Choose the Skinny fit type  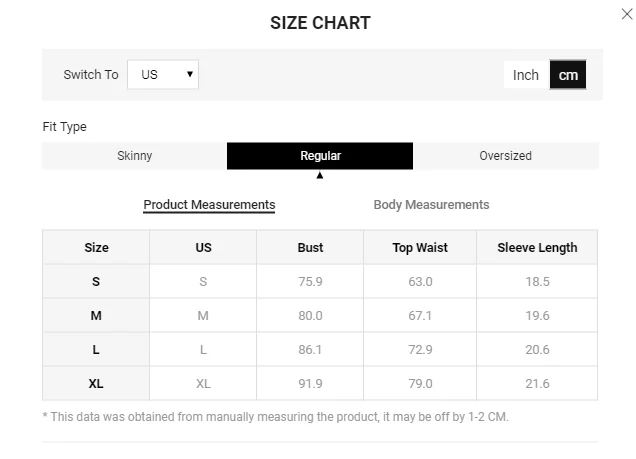click(135, 156)
